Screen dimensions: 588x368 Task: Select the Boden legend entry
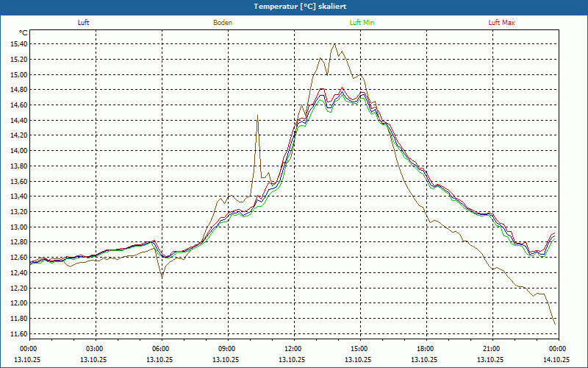(x=223, y=23)
